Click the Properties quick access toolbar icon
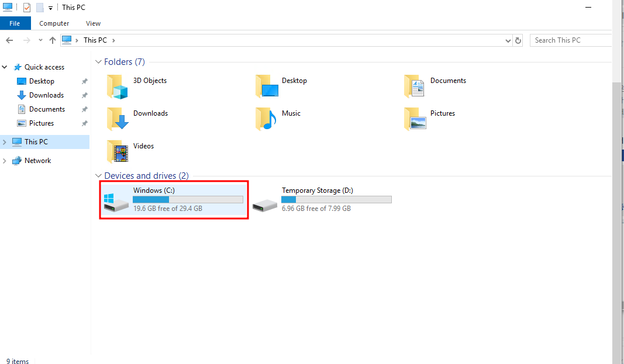 (x=27, y=8)
